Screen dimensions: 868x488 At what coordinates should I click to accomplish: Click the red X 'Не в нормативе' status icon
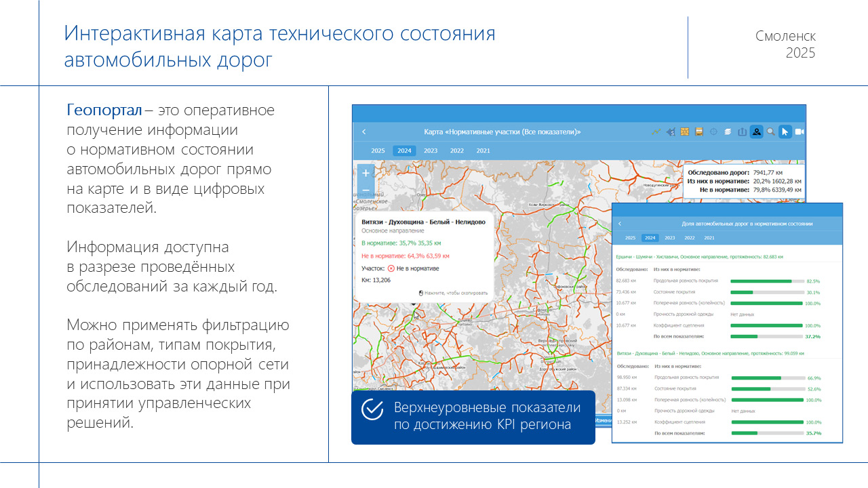point(391,268)
